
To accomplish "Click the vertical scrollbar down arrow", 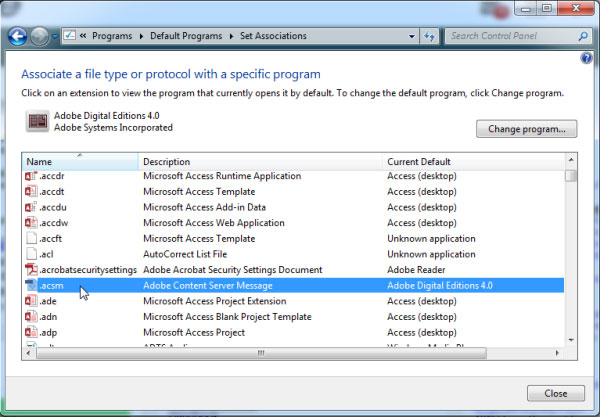I will pyautogui.click(x=571, y=340).
